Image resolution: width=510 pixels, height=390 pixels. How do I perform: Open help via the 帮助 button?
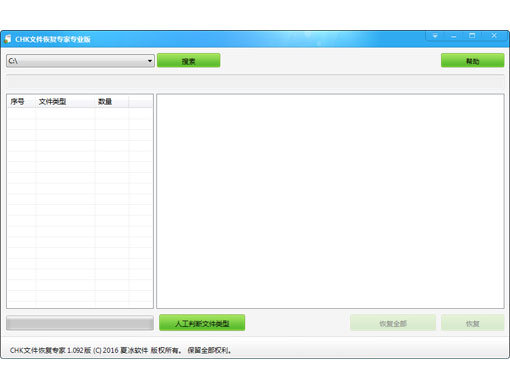(x=472, y=61)
